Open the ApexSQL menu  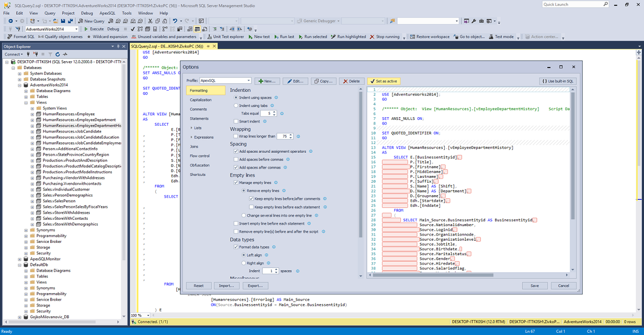107,13
